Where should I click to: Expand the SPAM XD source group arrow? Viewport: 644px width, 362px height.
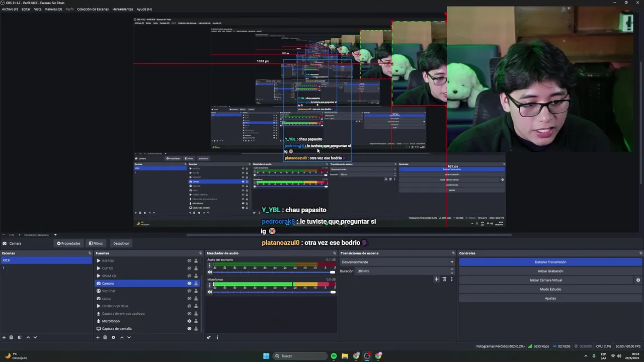(x=99, y=276)
